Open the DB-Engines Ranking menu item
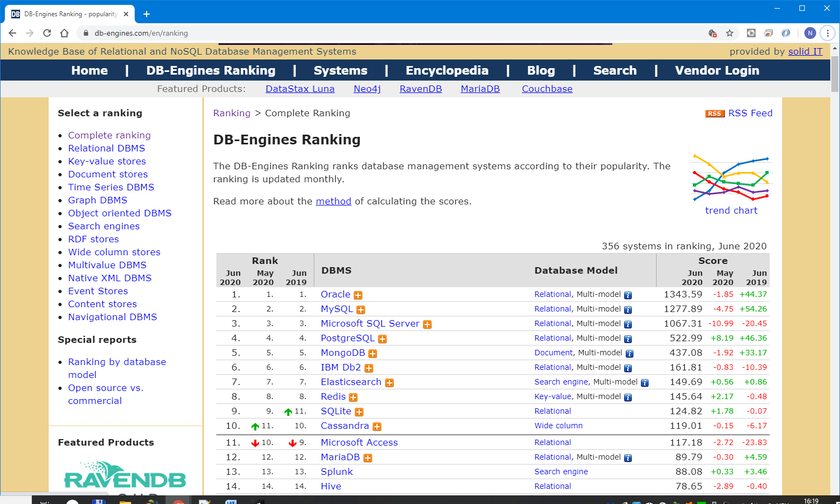The width and height of the screenshot is (840, 504). pyautogui.click(x=211, y=70)
